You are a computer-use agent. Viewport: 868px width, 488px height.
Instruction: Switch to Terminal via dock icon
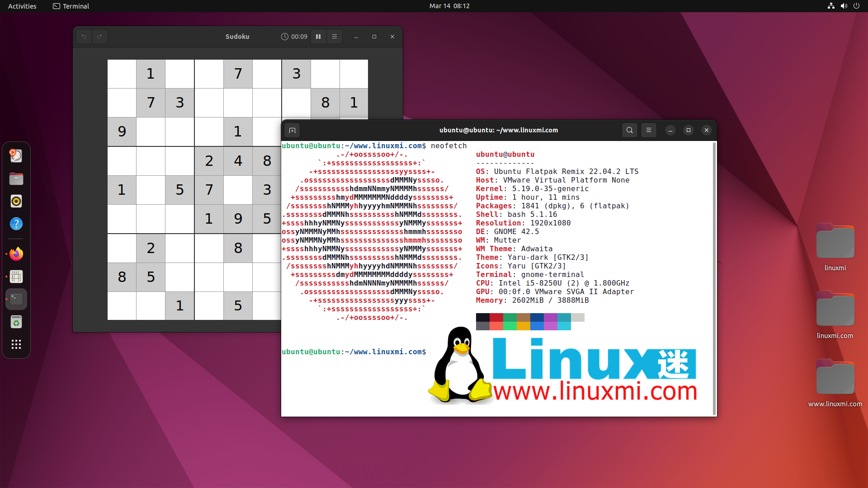click(x=16, y=299)
